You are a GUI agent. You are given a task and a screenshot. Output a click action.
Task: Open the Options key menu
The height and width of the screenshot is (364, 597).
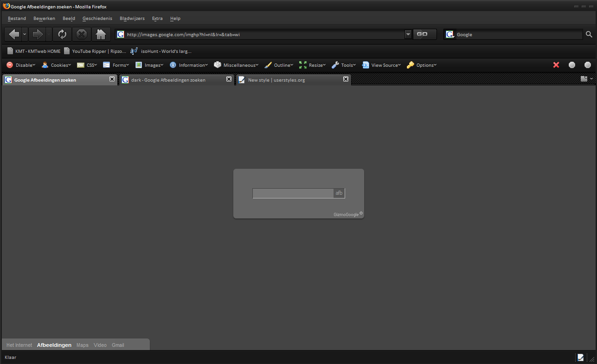pyautogui.click(x=422, y=65)
